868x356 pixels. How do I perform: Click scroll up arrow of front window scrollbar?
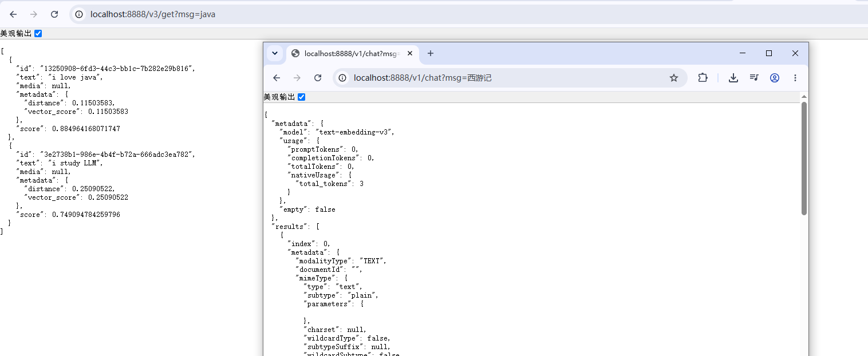(x=804, y=97)
